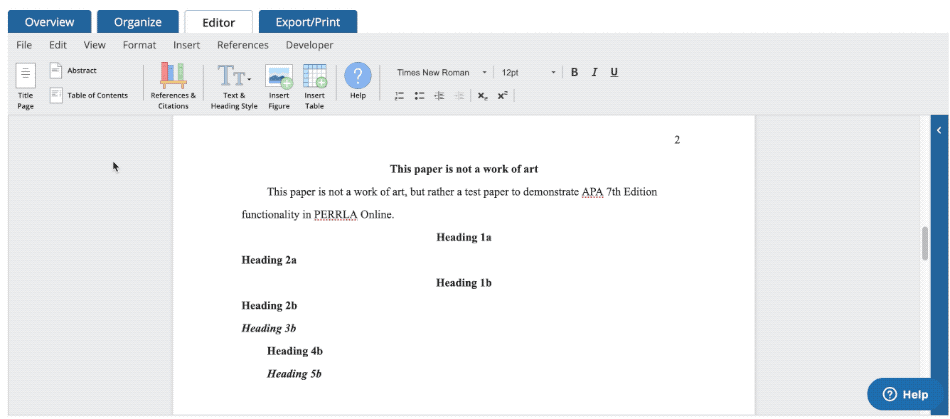This screenshot has width=950, height=419.
Task: Place cursor in Heading 1a
Action: pos(464,237)
